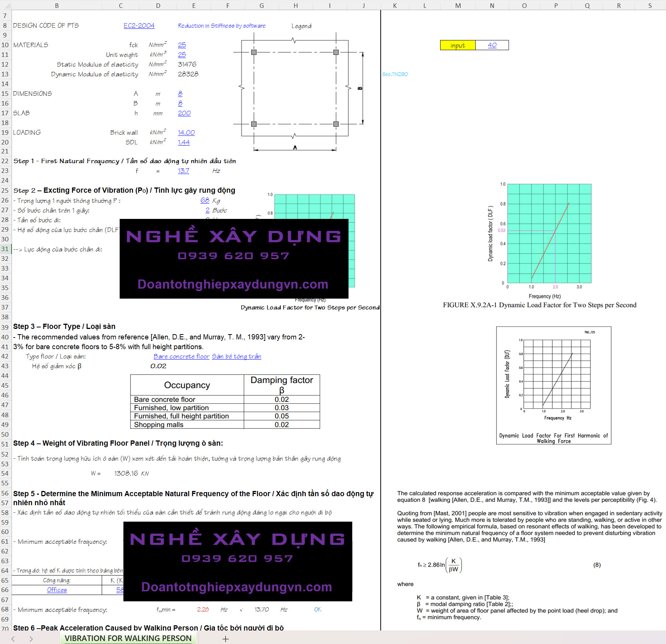Select the Shopping malls table row
Viewport: 666px width, 644px height.
click(x=225, y=424)
